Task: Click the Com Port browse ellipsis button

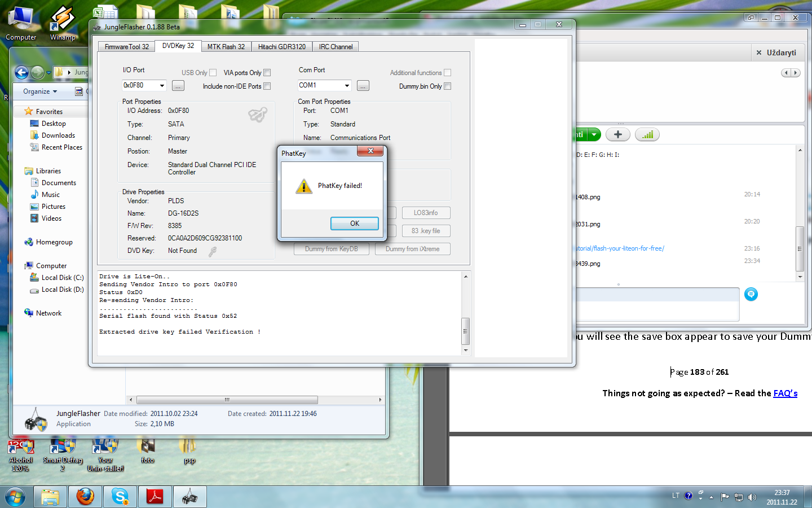Action: point(363,86)
